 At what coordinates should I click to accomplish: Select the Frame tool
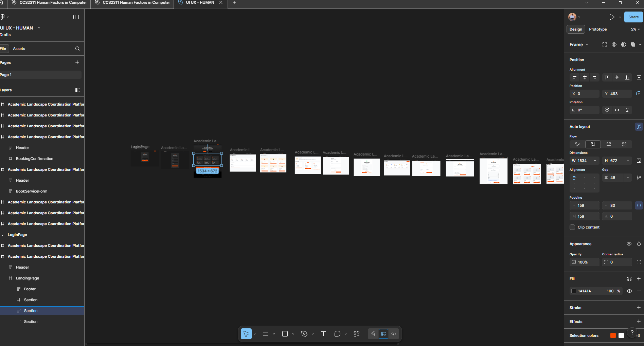266,334
